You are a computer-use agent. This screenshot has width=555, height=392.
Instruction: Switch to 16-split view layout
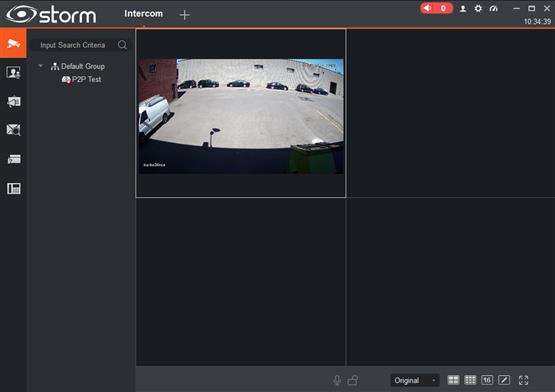[x=487, y=380]
